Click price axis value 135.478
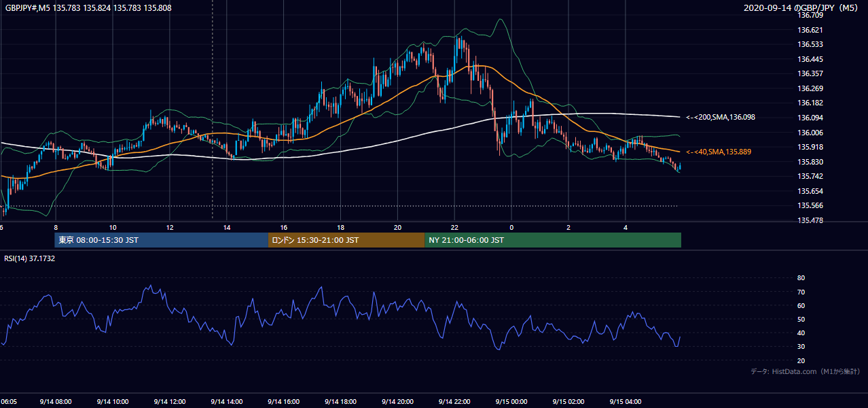The height and width of the screenshot is (408, 868). pyautogui.click(x=810, y=221)
